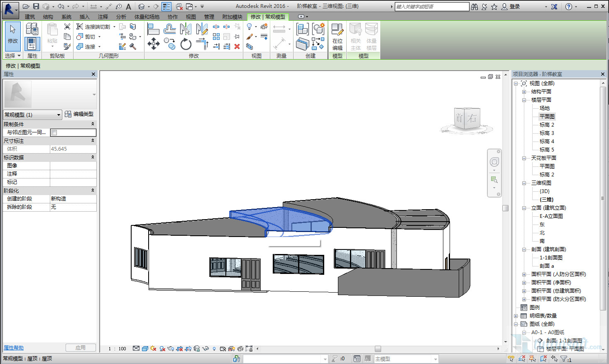Toggle visual style in view control bar
The image size is (609, 364).
click(x=145, y=349)
